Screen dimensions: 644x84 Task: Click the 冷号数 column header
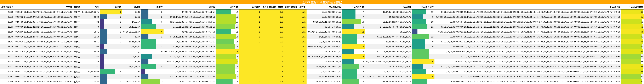(118, 7)
